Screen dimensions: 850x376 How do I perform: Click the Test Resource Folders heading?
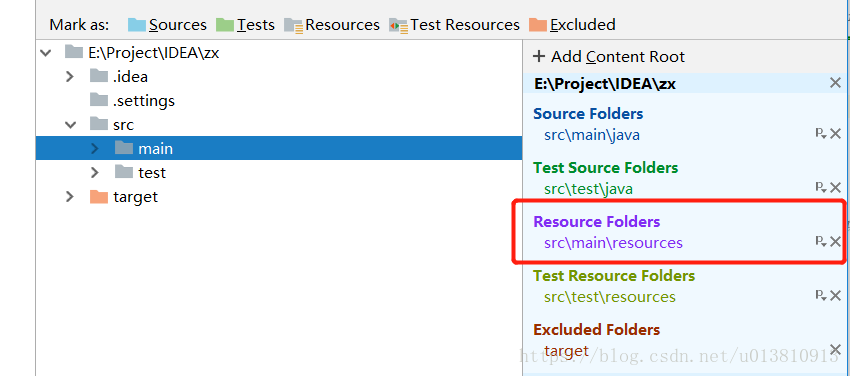614,276
